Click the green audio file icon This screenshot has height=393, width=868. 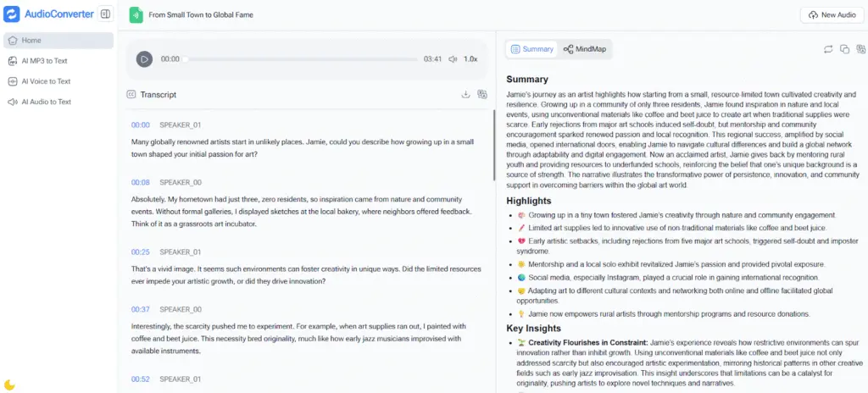(136, 15)
